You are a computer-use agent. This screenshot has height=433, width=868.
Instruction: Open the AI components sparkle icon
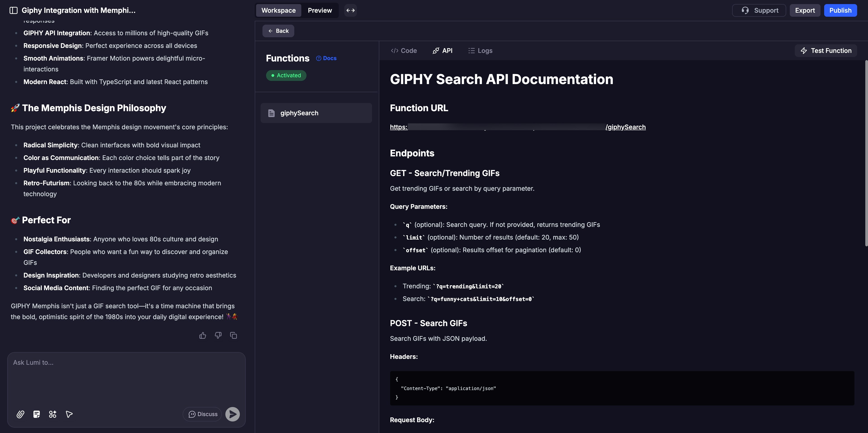pyautogui.click(x=53, y=414)
